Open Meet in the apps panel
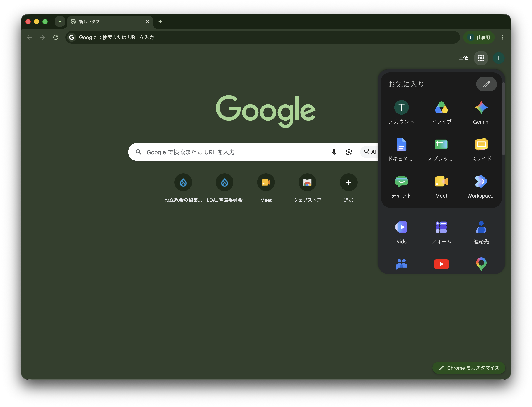Image resolution: width=532 pixels, height=407 pixels. tap(441, 186)
